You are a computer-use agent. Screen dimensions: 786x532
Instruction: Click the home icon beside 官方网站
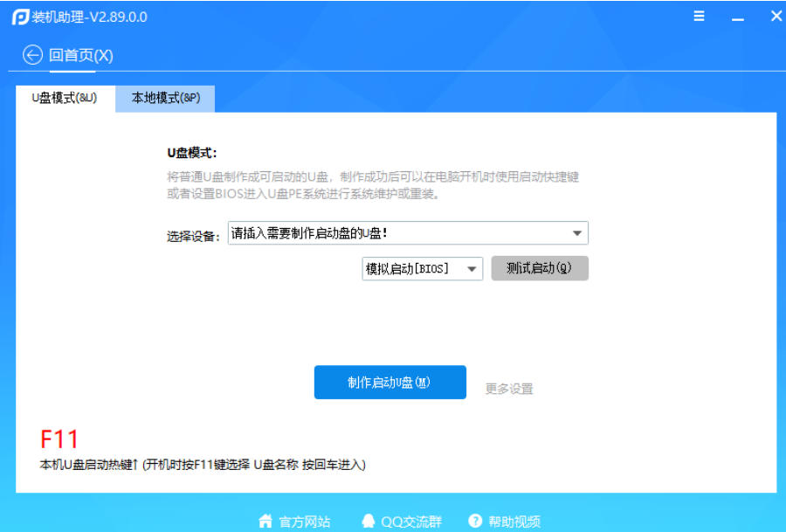coord(265,521)
